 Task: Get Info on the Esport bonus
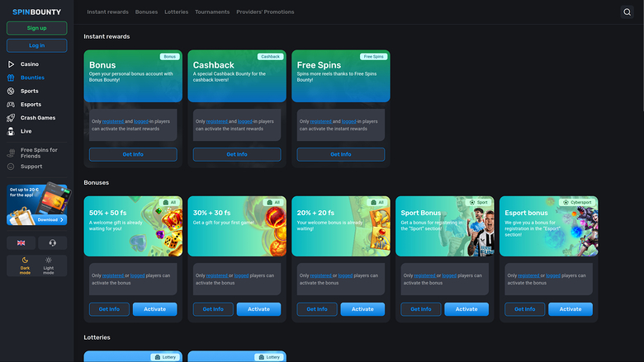[525, 309]
